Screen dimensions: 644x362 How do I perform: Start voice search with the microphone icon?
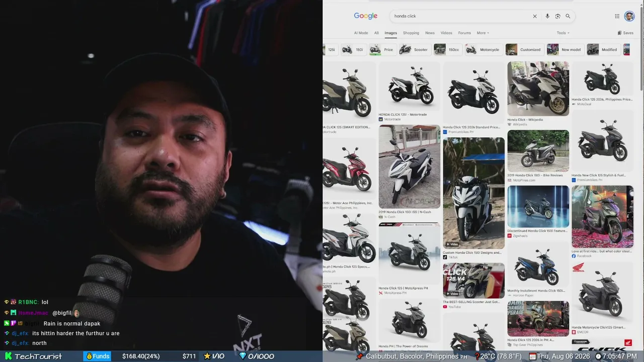(x=547, y=16)
